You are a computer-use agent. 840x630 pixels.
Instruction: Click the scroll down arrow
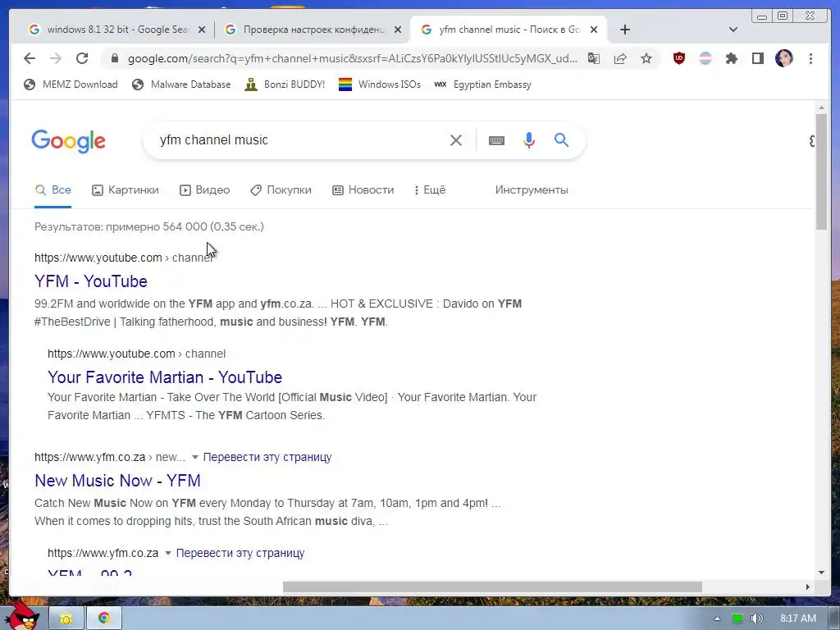821,573
